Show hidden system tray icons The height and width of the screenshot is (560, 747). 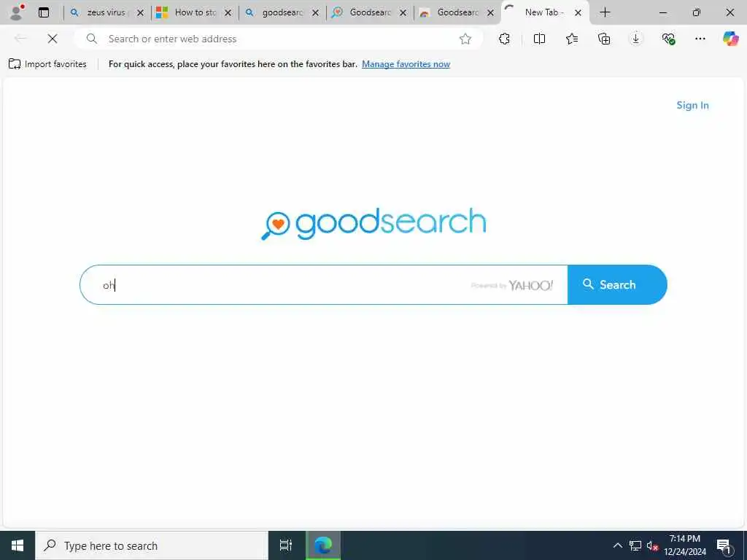[617, 545]
